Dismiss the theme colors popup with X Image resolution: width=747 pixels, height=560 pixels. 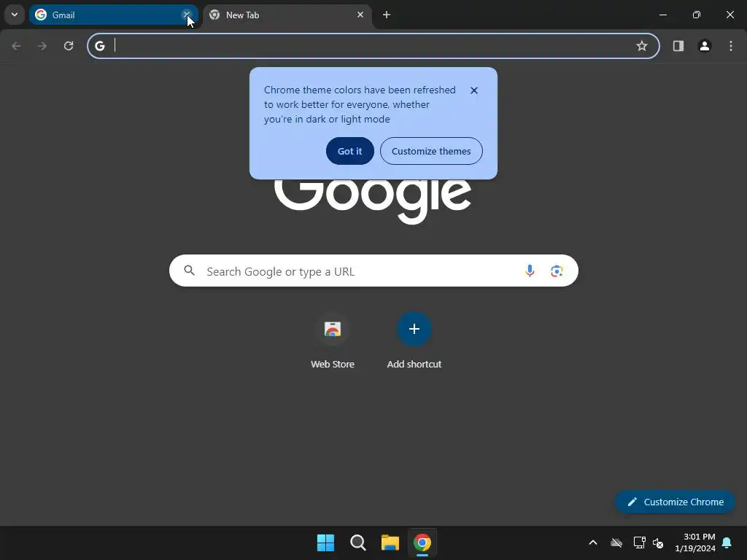tap(474, 90)
